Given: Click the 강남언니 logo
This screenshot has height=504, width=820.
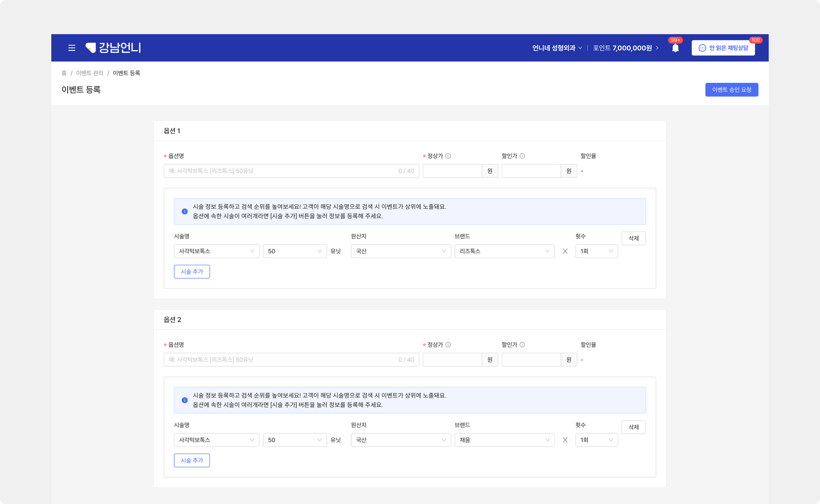Looking at the screenshot, I should [x=113, y=48].
